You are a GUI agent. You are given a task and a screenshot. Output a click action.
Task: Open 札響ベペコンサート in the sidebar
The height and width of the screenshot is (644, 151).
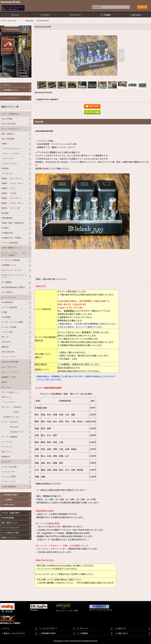coord(16,537)
